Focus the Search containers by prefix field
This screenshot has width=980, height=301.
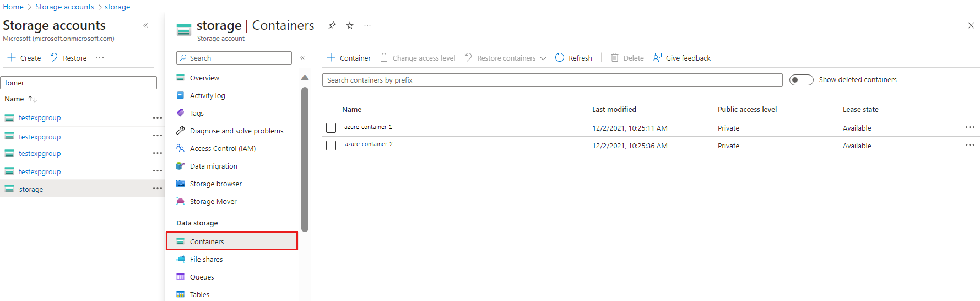(552, 80)
